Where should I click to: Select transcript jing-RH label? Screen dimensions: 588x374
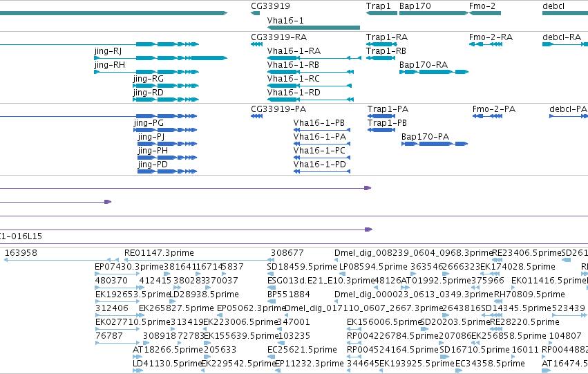(x=109, y=65)
